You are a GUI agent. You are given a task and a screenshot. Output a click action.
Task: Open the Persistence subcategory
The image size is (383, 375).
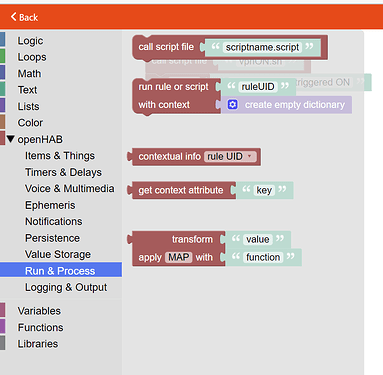coord(52,238)
